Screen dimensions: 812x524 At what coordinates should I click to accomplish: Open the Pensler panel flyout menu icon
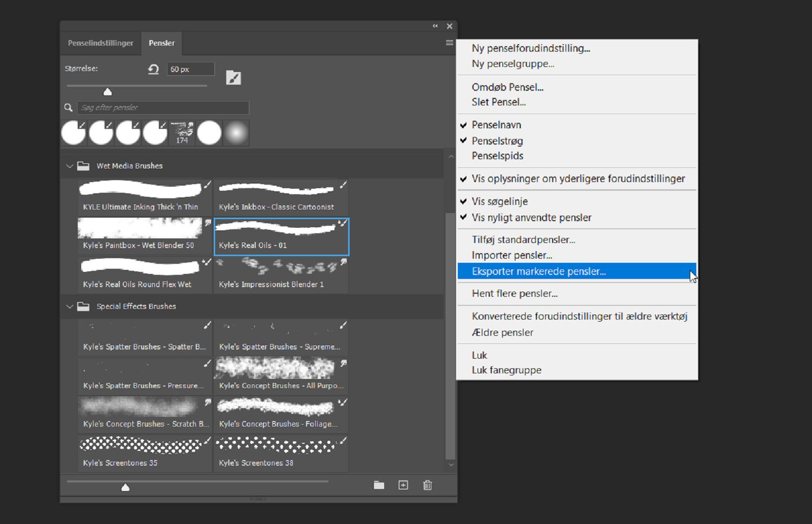pos(449,43)
